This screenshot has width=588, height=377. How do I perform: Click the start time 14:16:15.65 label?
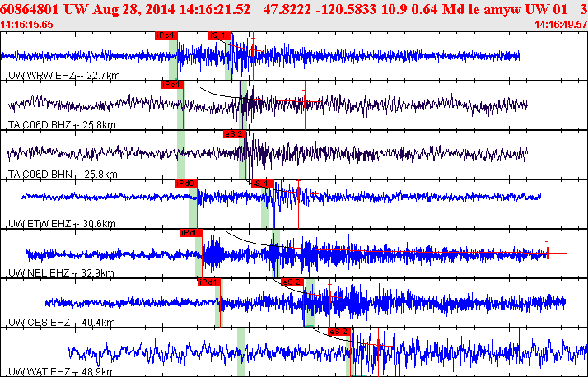(x=26, y=25)
